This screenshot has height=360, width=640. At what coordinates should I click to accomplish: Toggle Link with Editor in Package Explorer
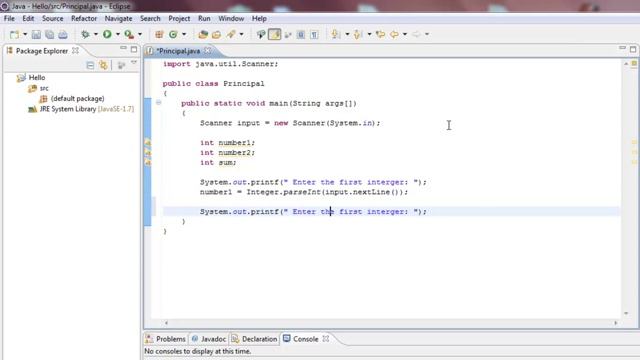pos(104,65)
